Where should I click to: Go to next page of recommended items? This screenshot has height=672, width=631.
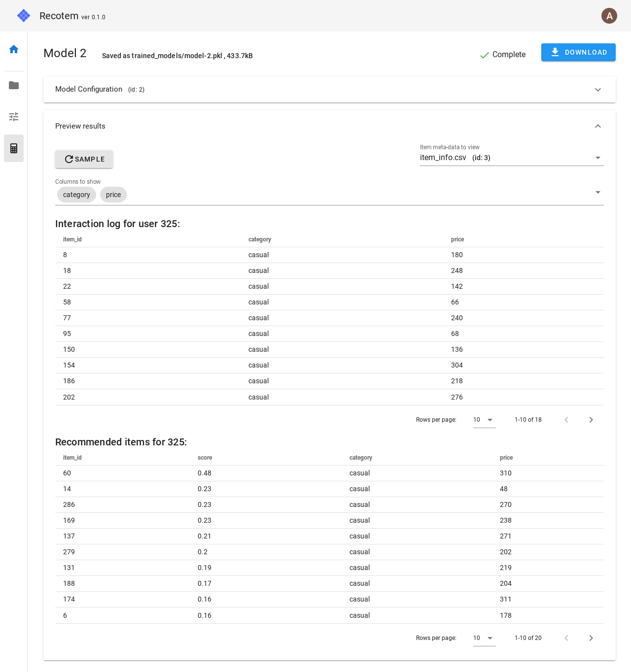[x=591, y=638]
